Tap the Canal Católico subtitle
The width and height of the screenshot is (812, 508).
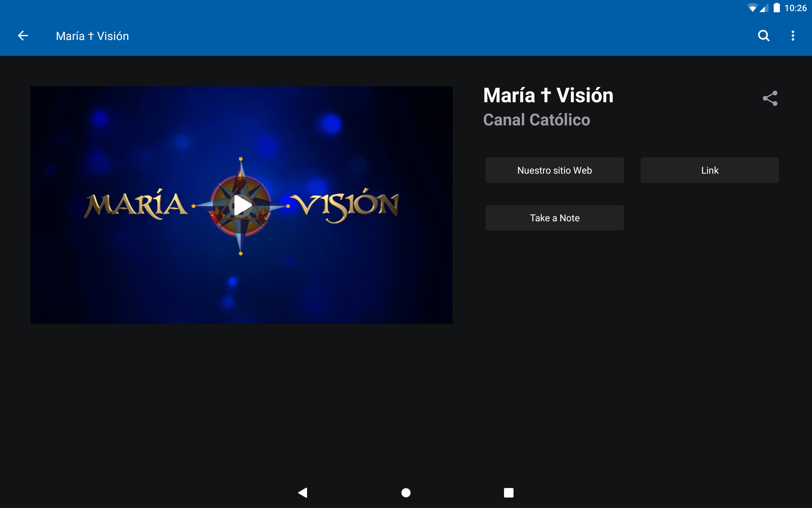[x=536, y=120]
